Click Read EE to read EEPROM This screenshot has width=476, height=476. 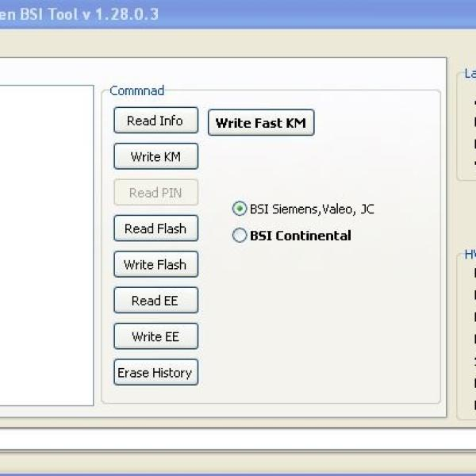(x=155, y=301)
